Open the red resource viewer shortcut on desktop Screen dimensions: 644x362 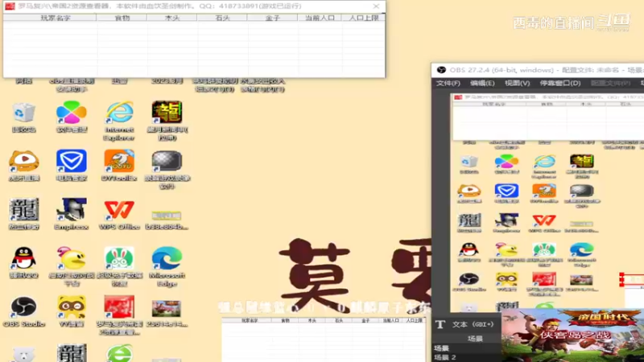pyautogui.click(x=119, y=306)
